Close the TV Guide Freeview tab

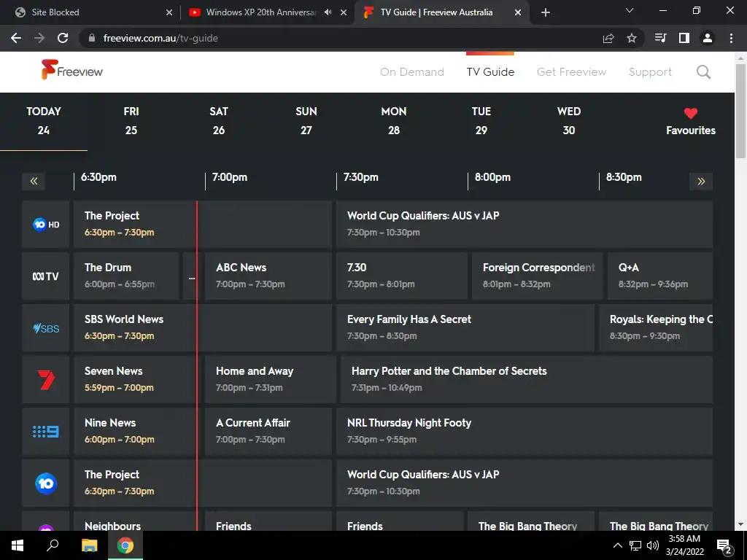click(x=518, y=12)
